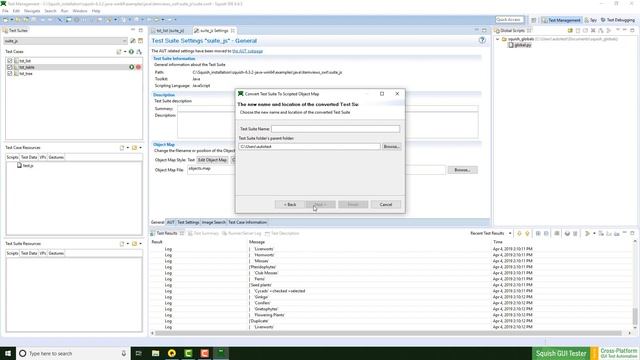
Task: Click the icon right of edit suite settings
Action: point(140,41)
